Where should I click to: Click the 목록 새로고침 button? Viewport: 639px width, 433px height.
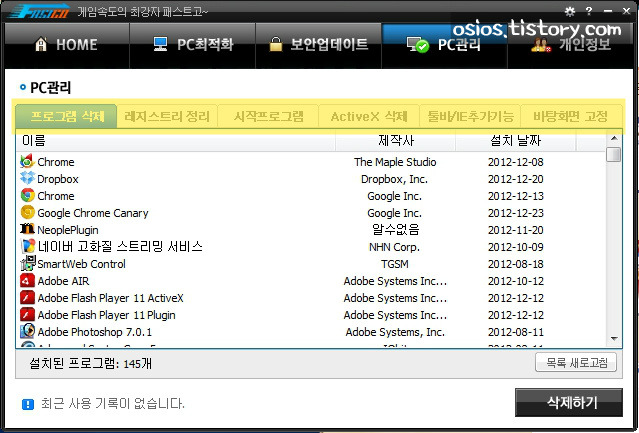(576, 363)
